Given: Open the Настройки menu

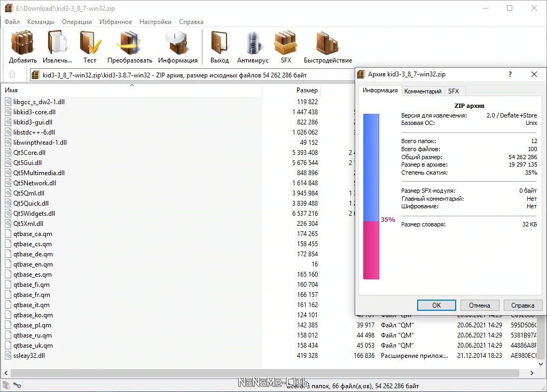Looking at the screenshot, I should pyautogui.click(x=155, y=21).
